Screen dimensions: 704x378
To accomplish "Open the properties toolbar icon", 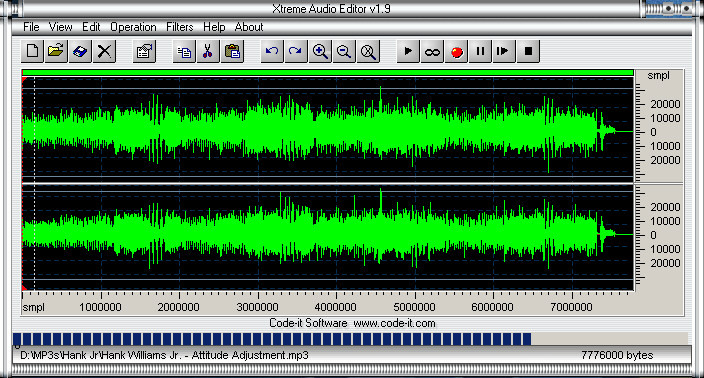I will [x=144, y=51].
